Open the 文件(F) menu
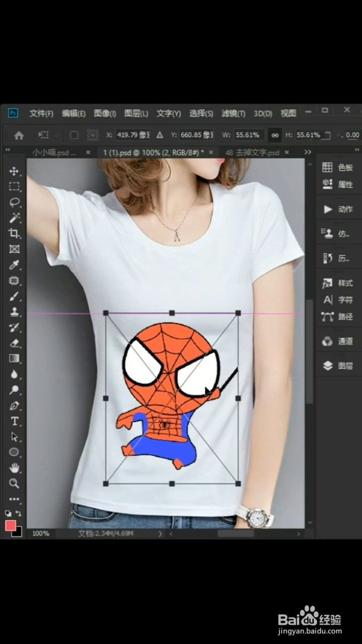 (41, 113)
